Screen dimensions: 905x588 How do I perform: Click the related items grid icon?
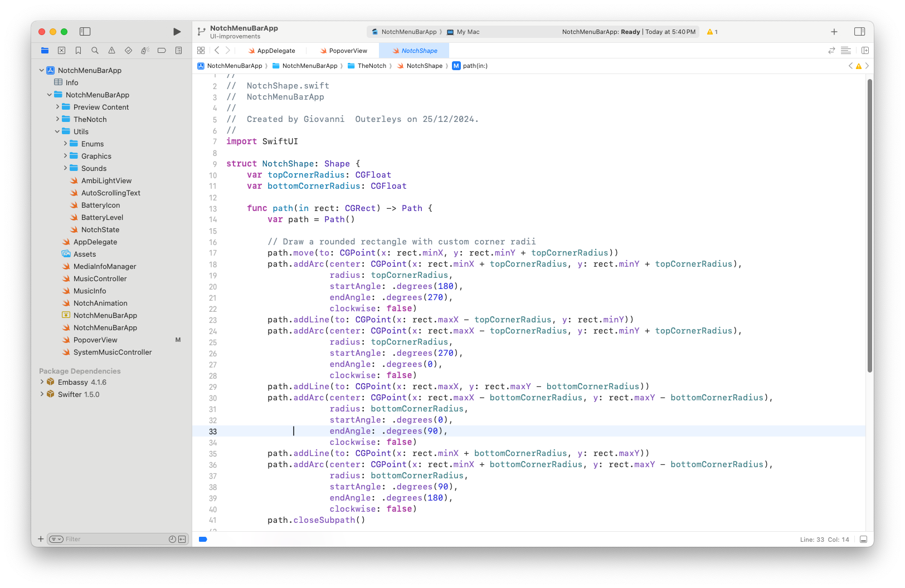coord(201,51)
